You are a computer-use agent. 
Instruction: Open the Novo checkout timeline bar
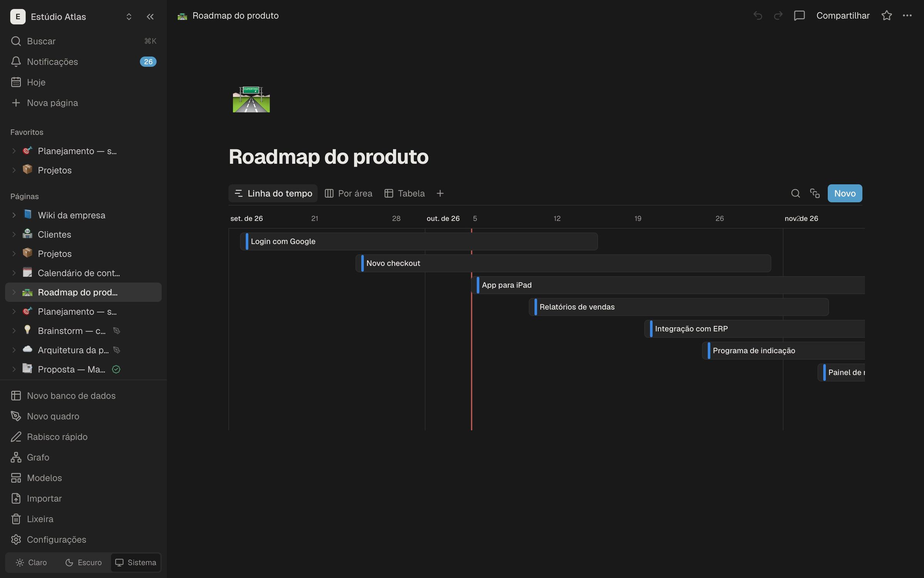(563, 264)
